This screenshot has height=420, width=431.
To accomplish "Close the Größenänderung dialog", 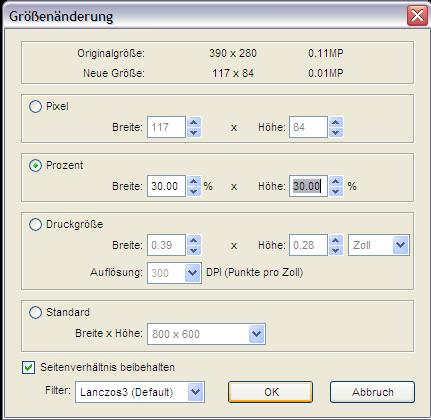I will (417, 16).
